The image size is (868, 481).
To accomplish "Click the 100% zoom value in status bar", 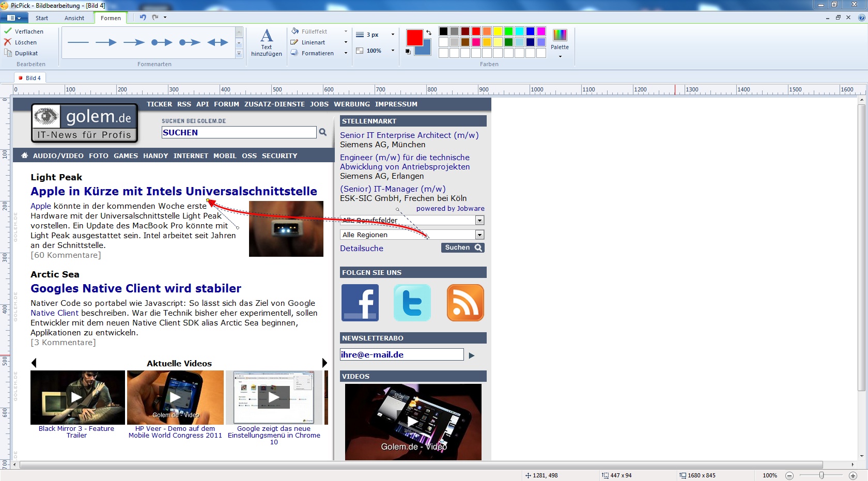I will [x=770, y=475].
